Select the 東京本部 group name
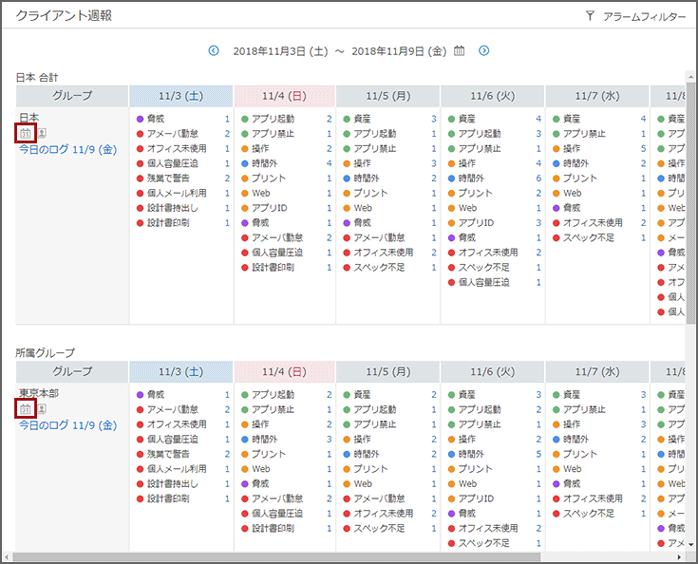The height and width of the screenshot is (564, 698). 39,393
